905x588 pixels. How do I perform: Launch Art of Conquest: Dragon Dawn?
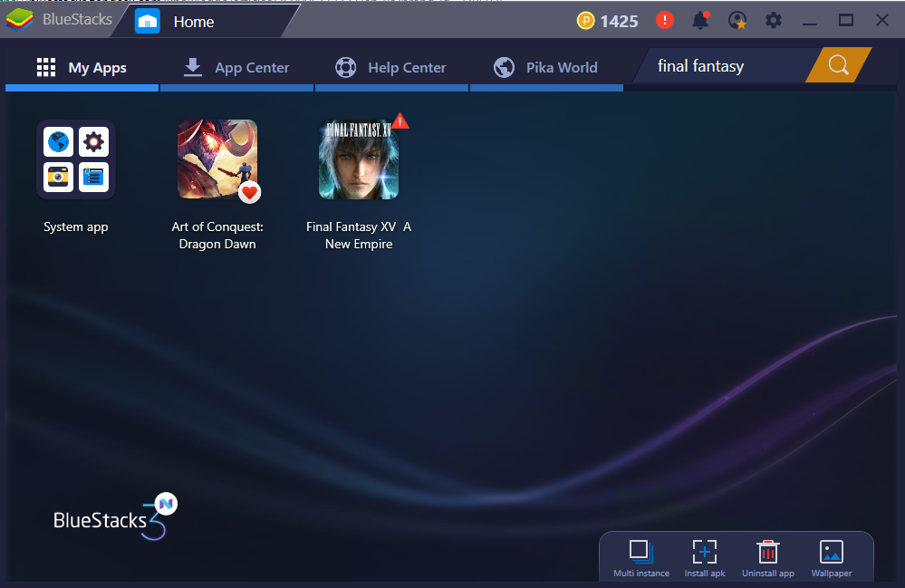coord(217,159)
